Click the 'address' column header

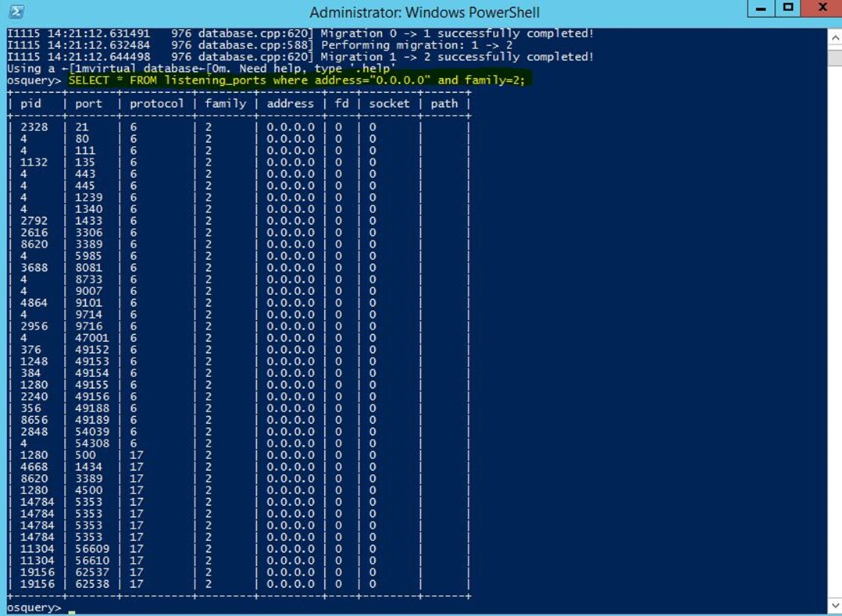click(x=290, y=104)
